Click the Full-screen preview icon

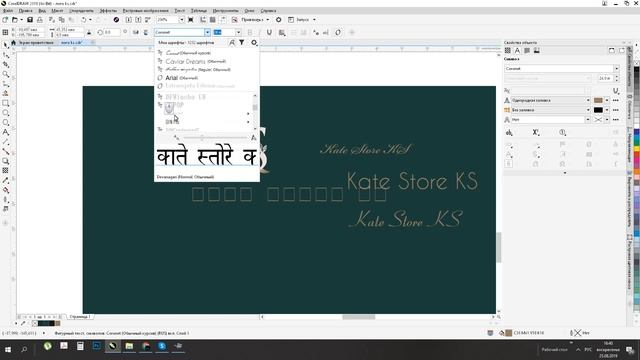191,20
